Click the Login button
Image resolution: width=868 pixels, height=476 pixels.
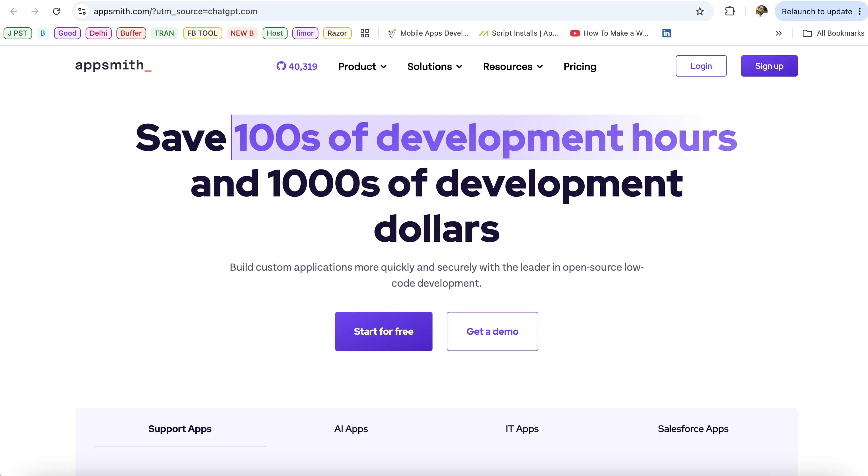[x=701, y=66]
